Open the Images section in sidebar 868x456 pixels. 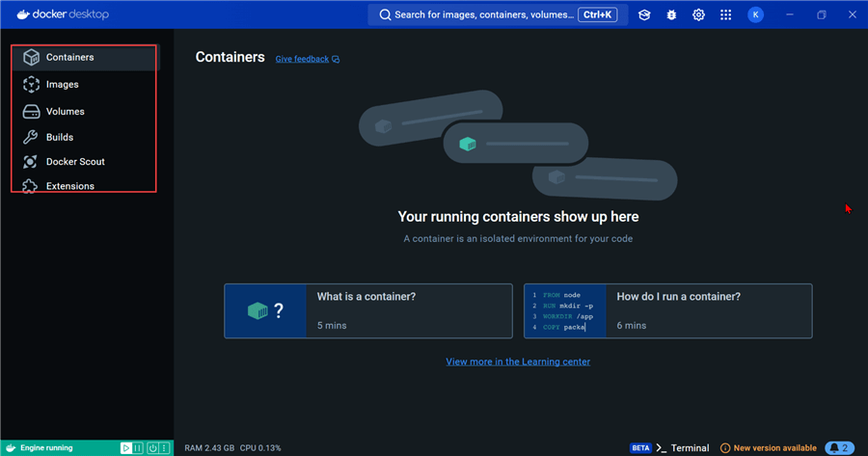click(x=62, y=85)
